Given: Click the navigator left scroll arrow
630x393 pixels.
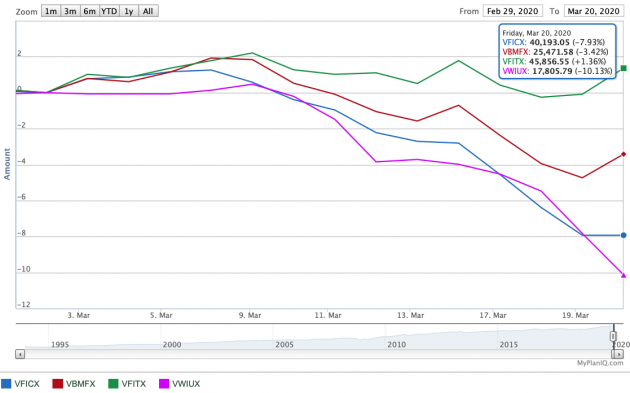Looking at the screenshot, I should (20, 354).
